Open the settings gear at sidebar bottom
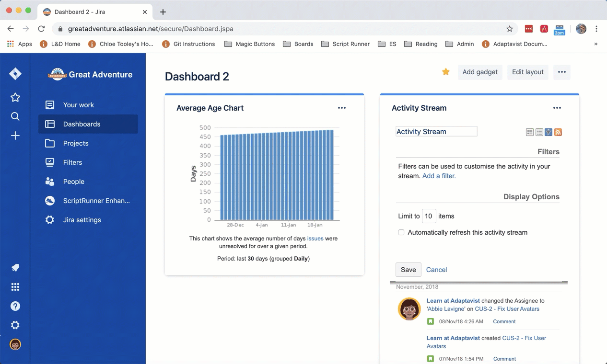Screen dimensions: 607x364 coord(15,325)
